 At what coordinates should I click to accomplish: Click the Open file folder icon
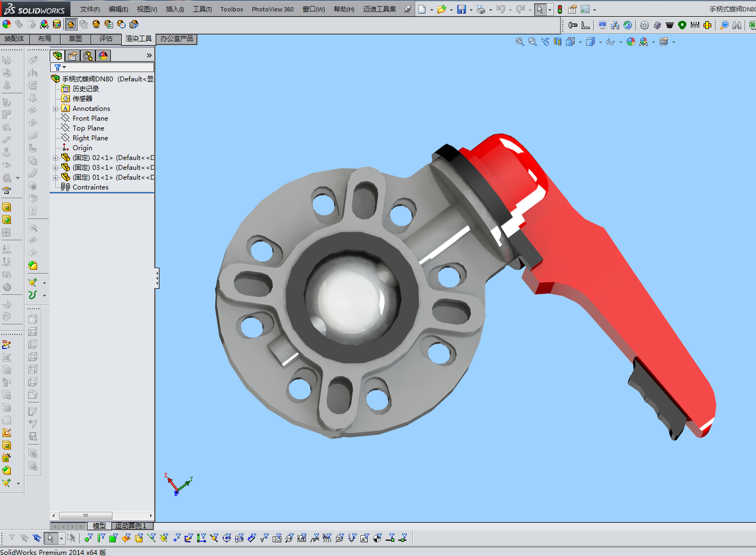coord(441,9)
